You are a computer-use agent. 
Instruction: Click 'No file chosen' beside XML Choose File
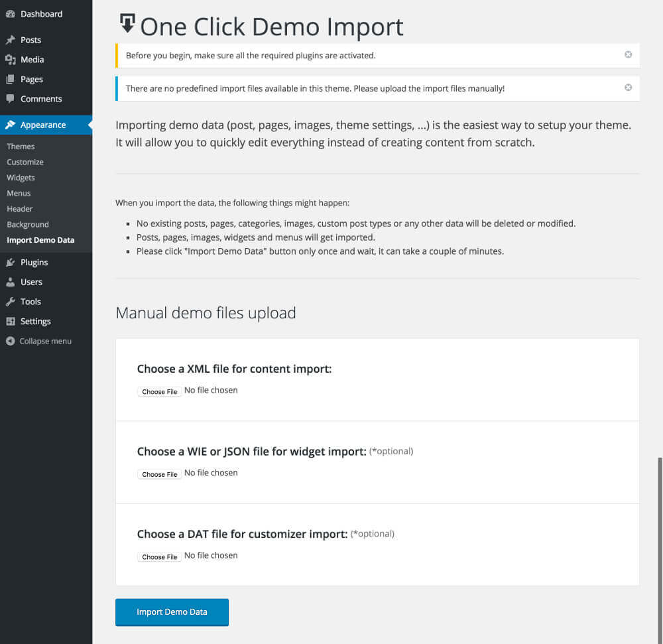[x=211, y=390]
